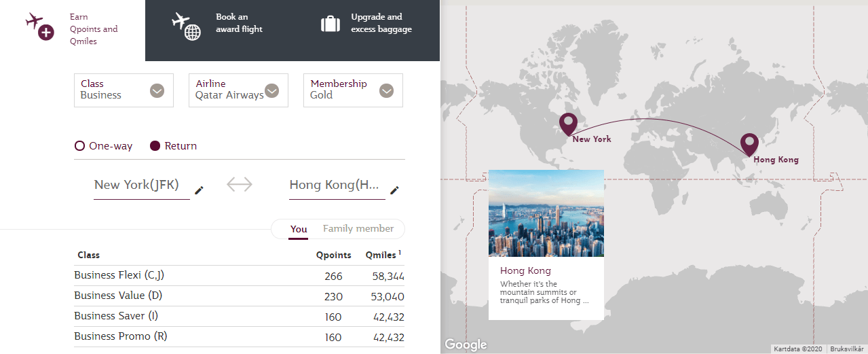Swap origin and destination arrows

[240, 184]
